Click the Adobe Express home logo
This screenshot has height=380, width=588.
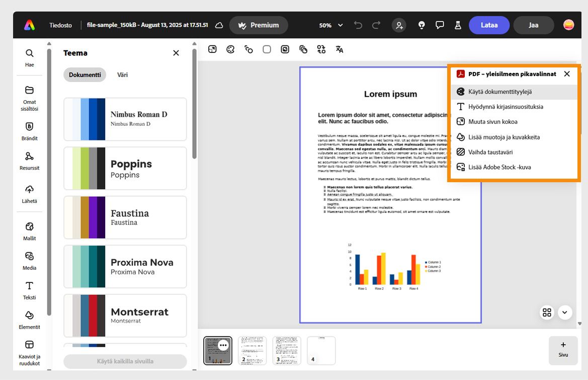[x=30, y=25]
